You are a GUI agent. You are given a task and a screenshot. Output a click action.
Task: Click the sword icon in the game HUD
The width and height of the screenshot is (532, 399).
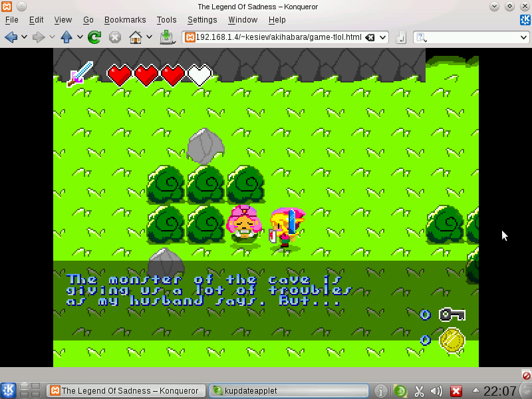coord(80,74)
